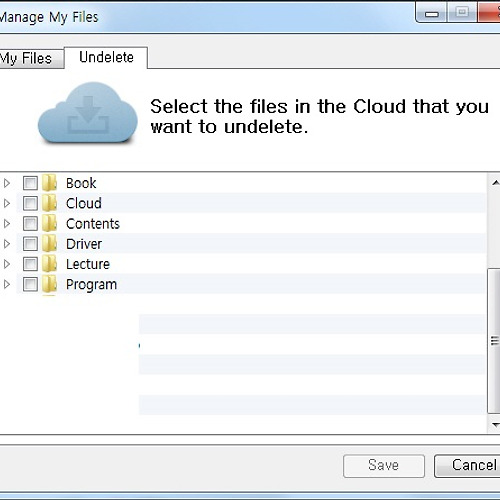Image resolution: width=500 pixels, height=500 pixels.
Task: Expand the Cloud folder tree node
Action: coord(7,203)
